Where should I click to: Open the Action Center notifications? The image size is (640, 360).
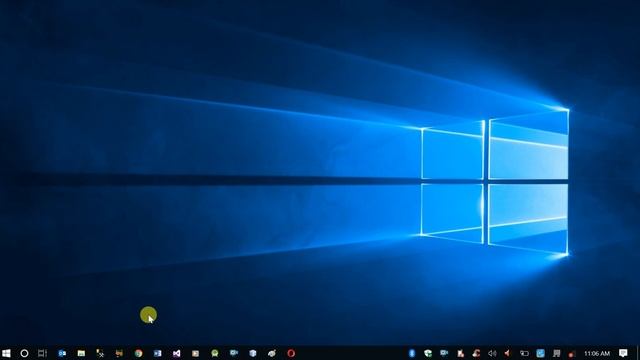(623, 353)
